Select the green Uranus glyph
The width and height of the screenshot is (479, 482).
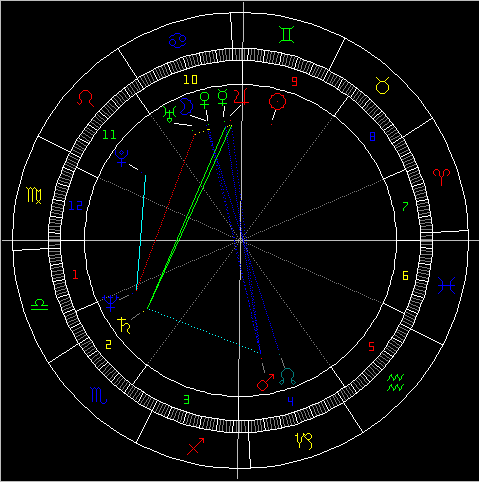tap(170, 114)
